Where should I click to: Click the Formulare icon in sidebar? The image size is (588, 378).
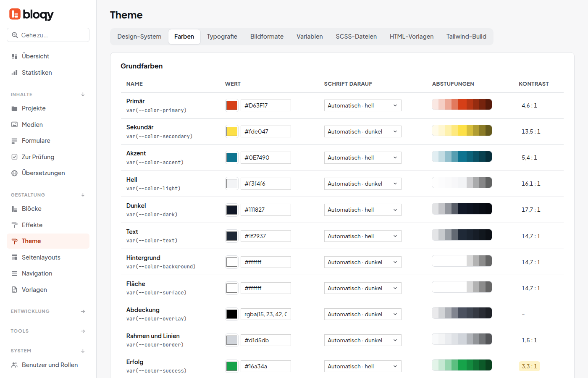click(x=14, y=141)
